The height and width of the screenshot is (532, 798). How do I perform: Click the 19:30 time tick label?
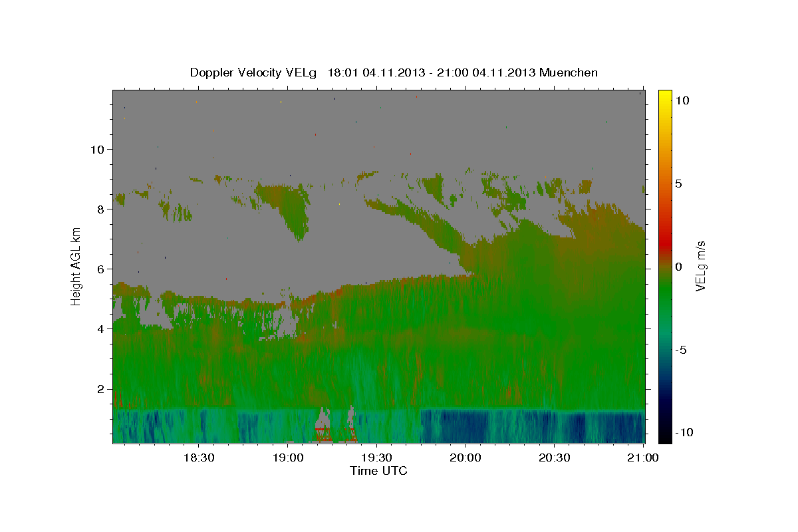point(376,458)
